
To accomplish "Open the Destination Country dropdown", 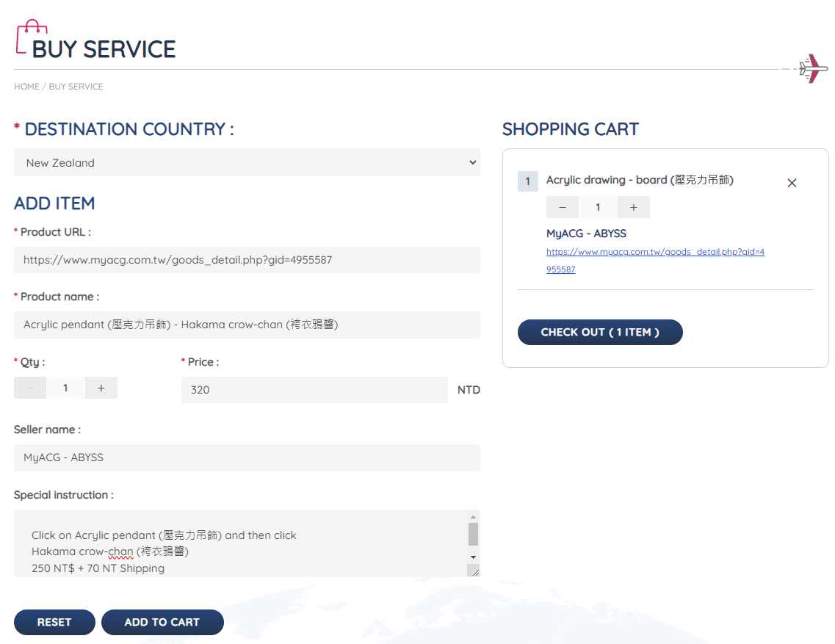I will (x=247, y=162).
